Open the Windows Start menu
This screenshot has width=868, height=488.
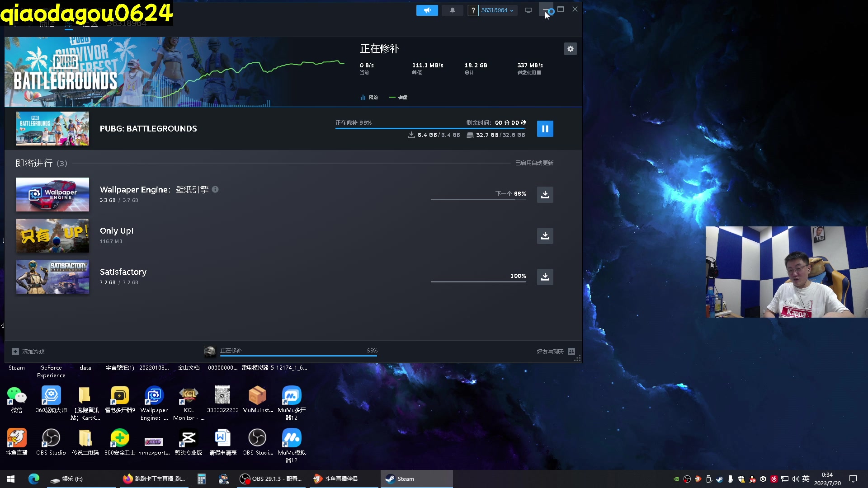coord(11,479)
